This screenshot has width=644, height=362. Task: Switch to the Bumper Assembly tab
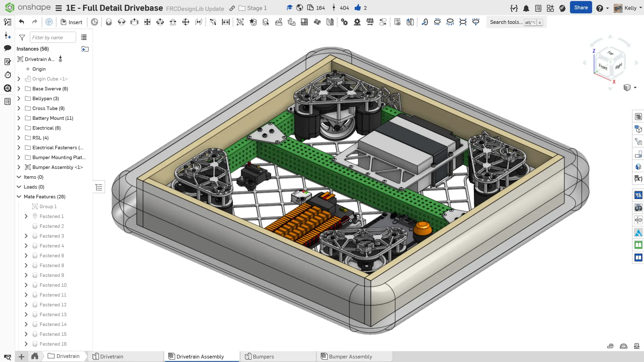pyautogui.click(x=350, y=356)
